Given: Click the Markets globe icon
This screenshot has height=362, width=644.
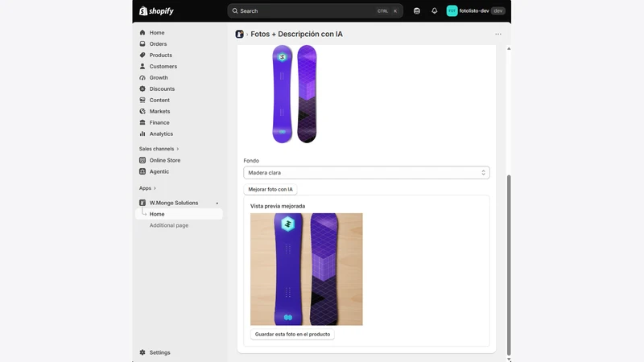Looking at the screenshot, I should (142, 111).
